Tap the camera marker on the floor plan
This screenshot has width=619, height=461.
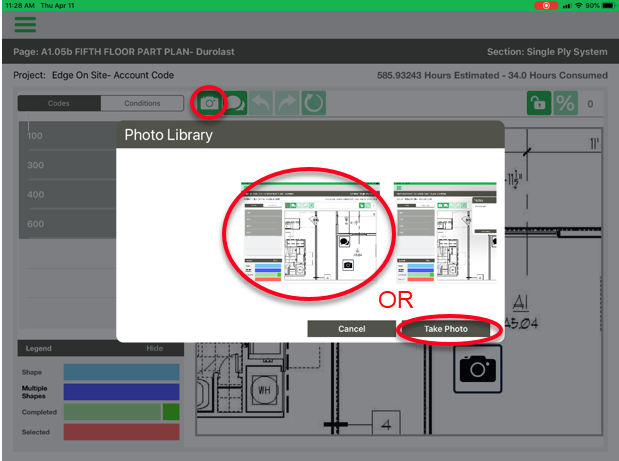(478, 369)
